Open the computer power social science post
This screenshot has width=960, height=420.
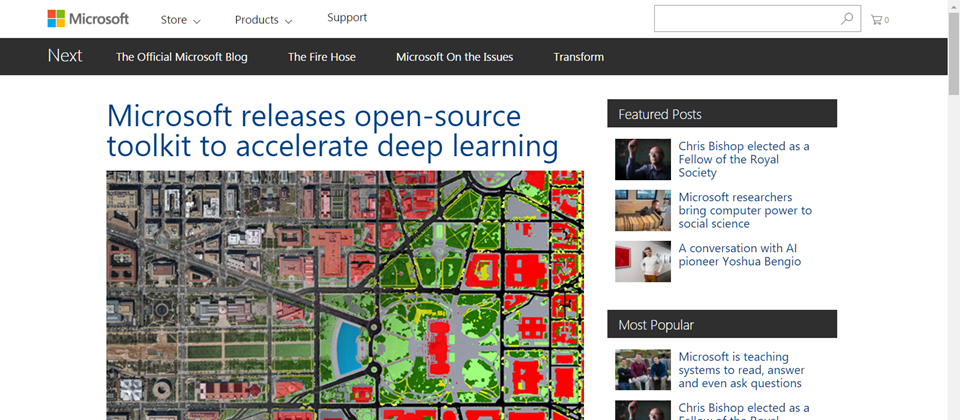coord(745,210)
